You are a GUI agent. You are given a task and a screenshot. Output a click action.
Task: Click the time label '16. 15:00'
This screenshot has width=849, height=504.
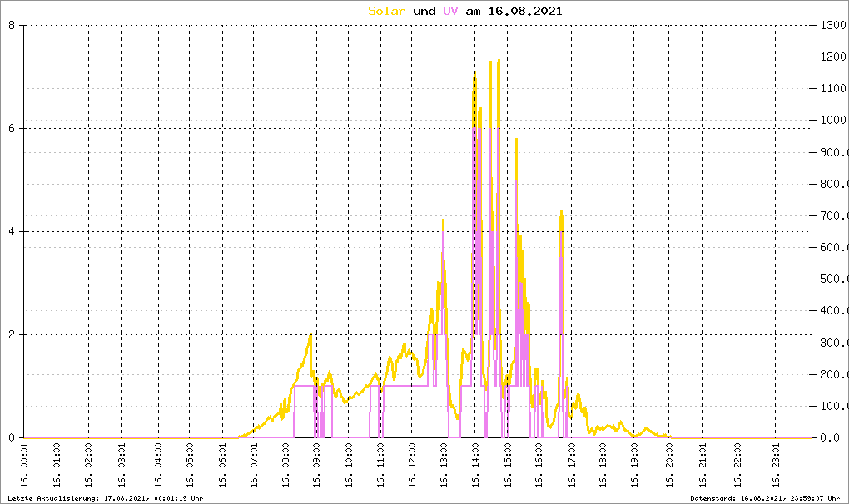[508, 466]
